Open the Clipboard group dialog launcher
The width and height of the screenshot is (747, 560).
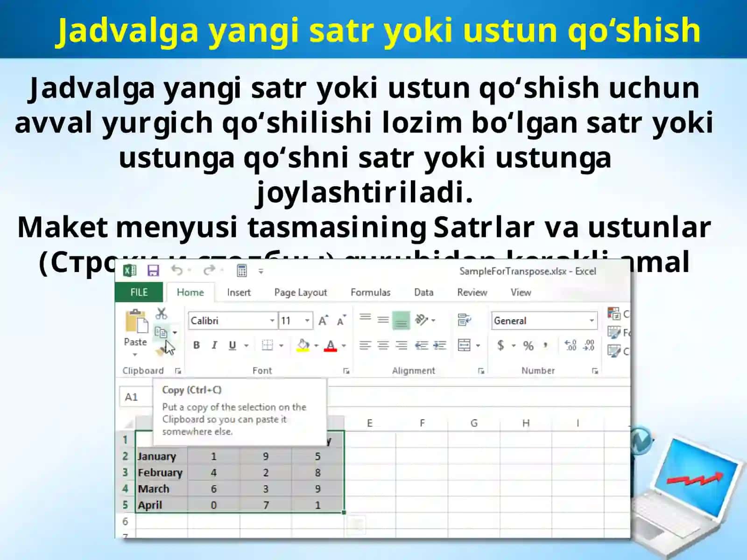[x=178, y=371]
